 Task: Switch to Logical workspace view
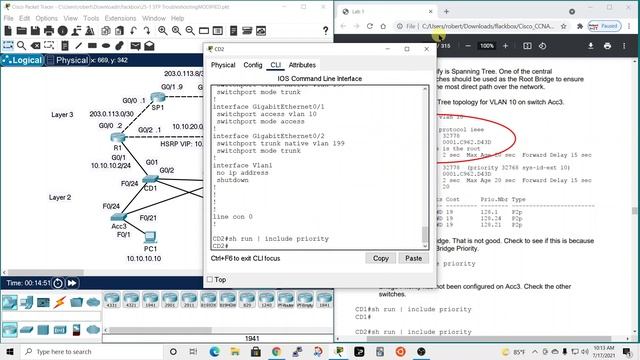(x=22, y=60)
